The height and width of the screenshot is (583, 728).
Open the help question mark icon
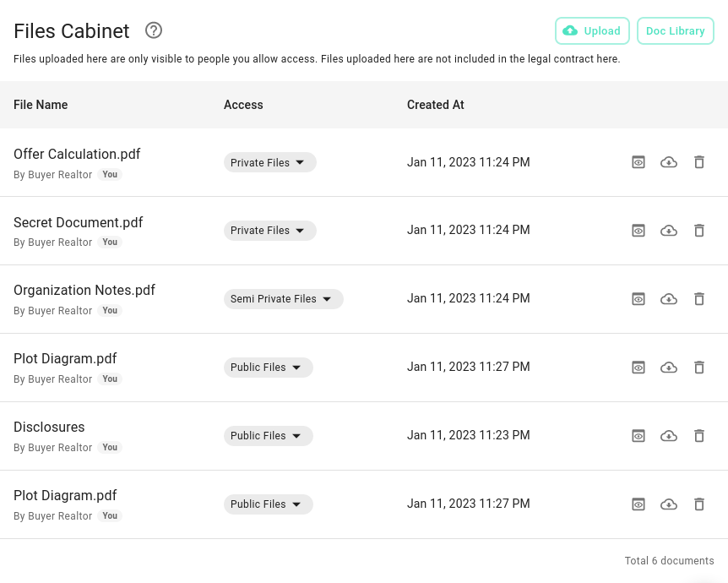(154, 30)
